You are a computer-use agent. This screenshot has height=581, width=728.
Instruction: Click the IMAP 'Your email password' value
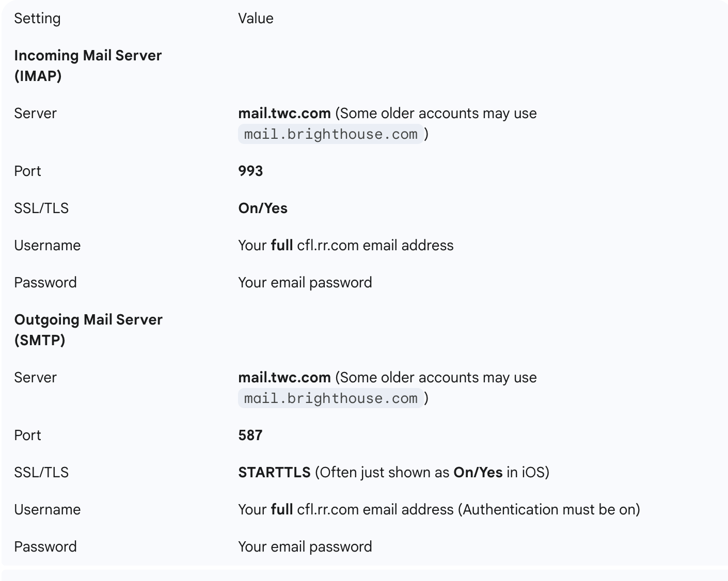click(305, 283)
